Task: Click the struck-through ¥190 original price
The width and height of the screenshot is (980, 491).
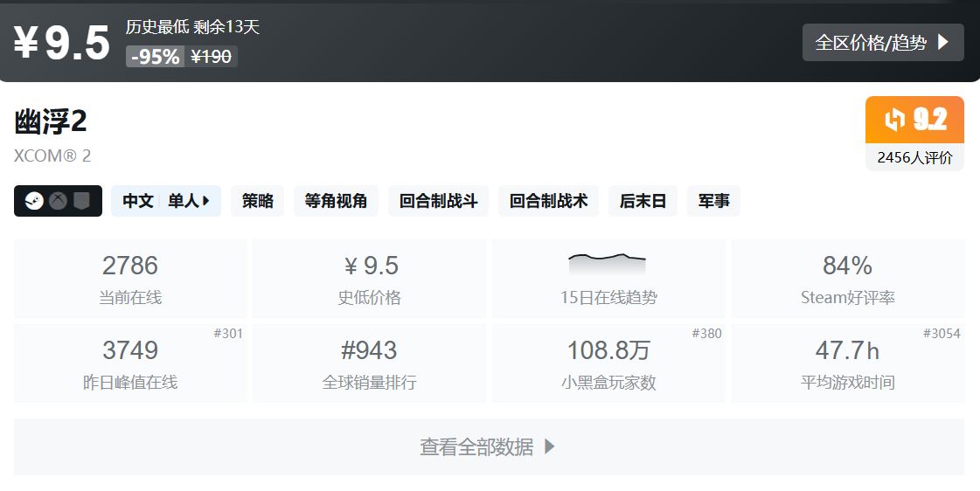Action: [x=212, y=57]
